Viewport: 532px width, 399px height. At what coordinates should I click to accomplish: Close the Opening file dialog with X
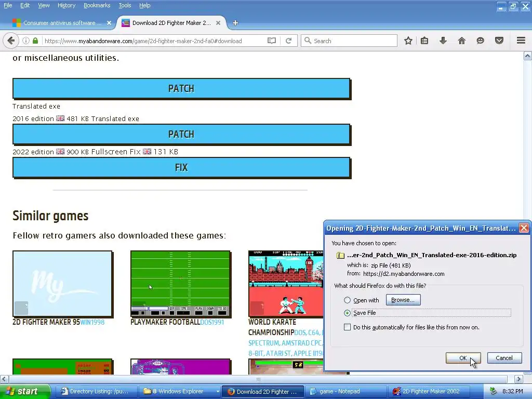pos(524,228)
